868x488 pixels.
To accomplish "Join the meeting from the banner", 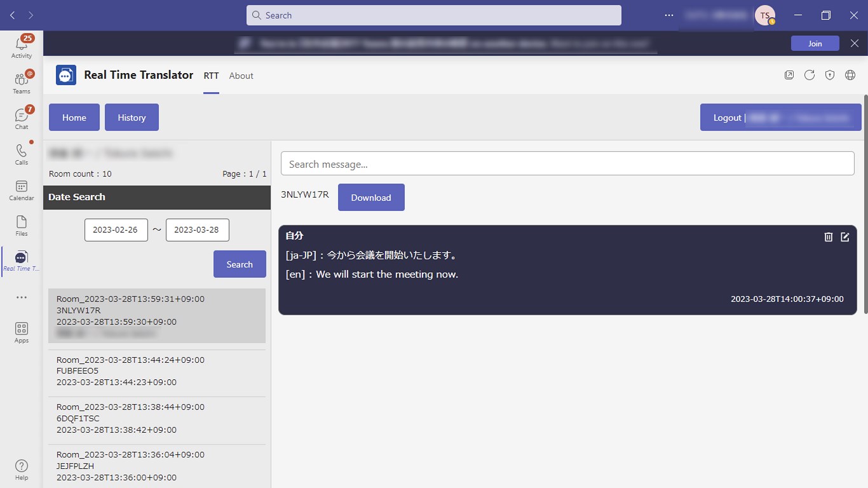I will click(x=815, y=43).
